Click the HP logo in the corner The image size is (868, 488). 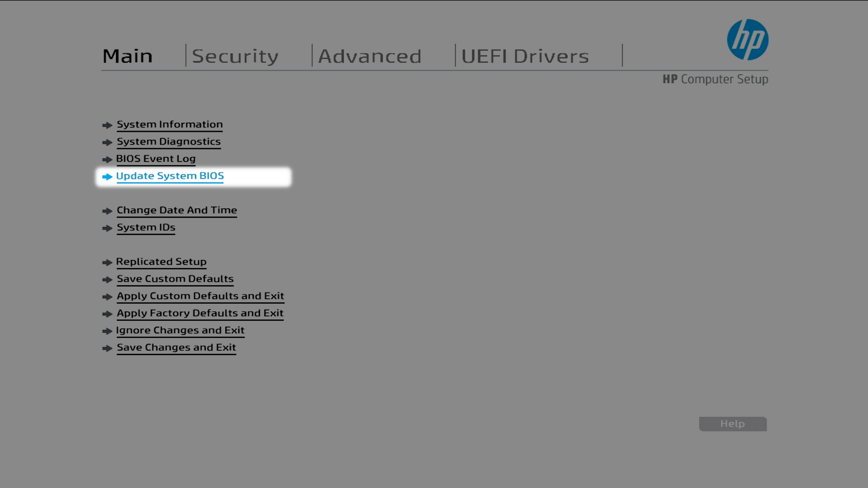click(x=747, y=40)
